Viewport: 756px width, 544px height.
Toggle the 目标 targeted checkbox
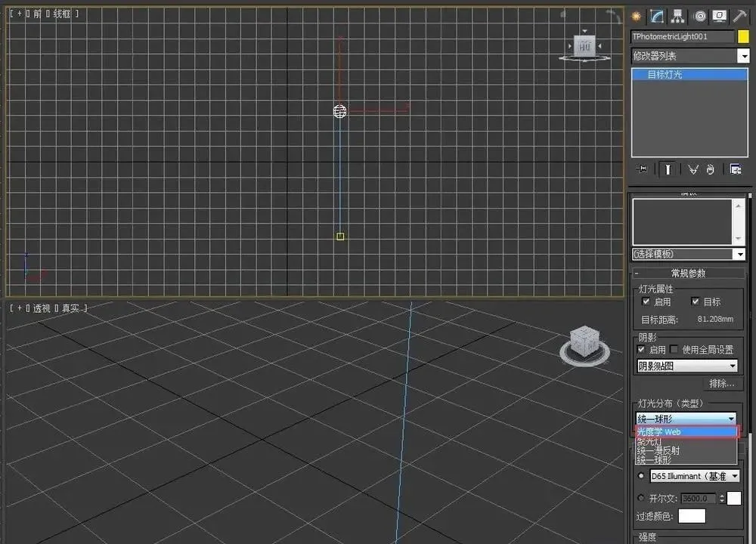coord(695,301)
